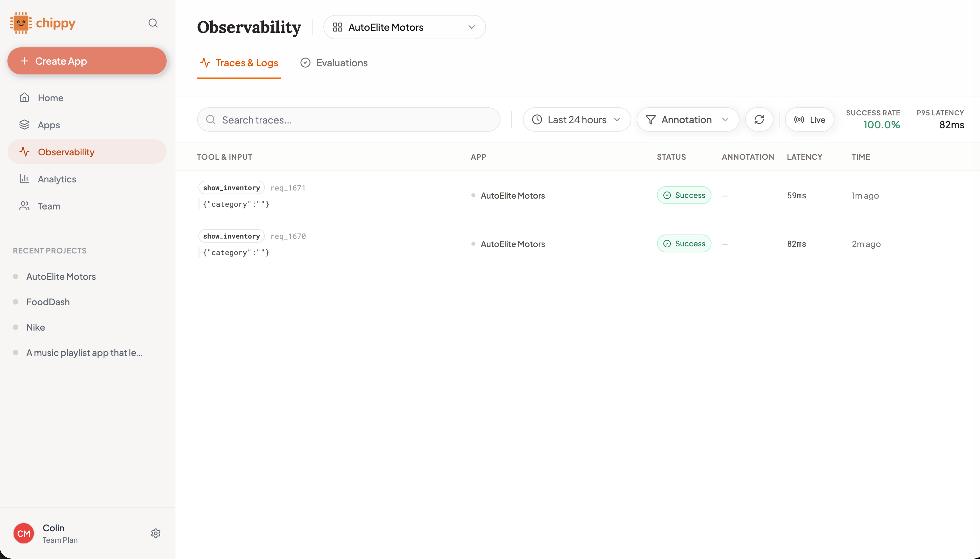This screenshot has width=980, height=559.
Task: Open sidebar search magnifier icon
Action: pos(153,23)
